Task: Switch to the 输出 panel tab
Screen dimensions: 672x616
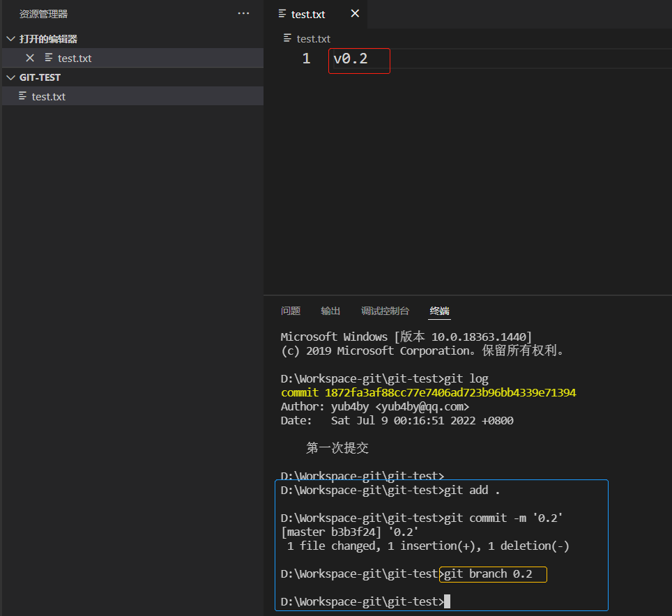Action: (330, 311)
